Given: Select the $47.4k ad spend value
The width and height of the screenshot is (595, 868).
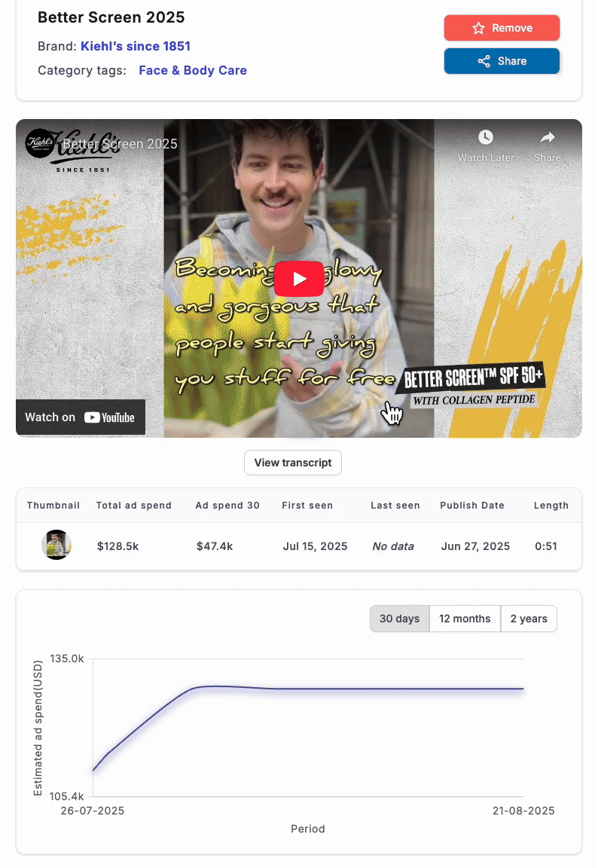Looking at the screenshot, I should 215,546.
